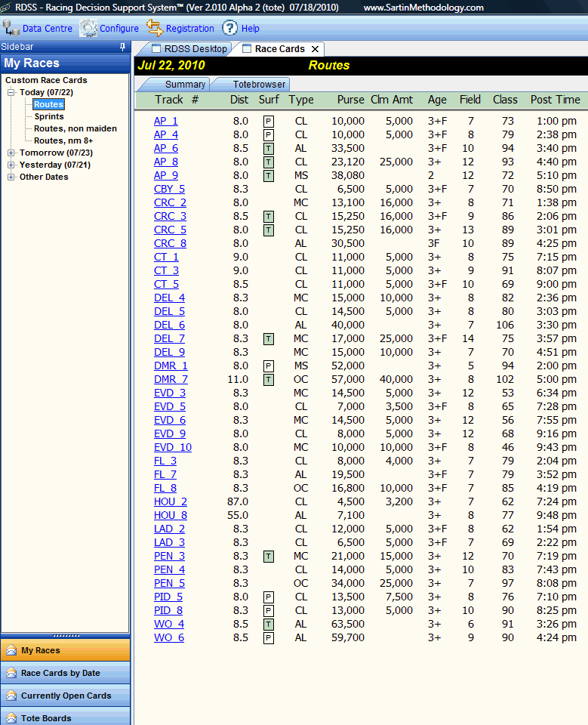This screenshot has height=725, width=588.
Task: Expand the Tomorrow (07/23) tree node
Action: 11,153
